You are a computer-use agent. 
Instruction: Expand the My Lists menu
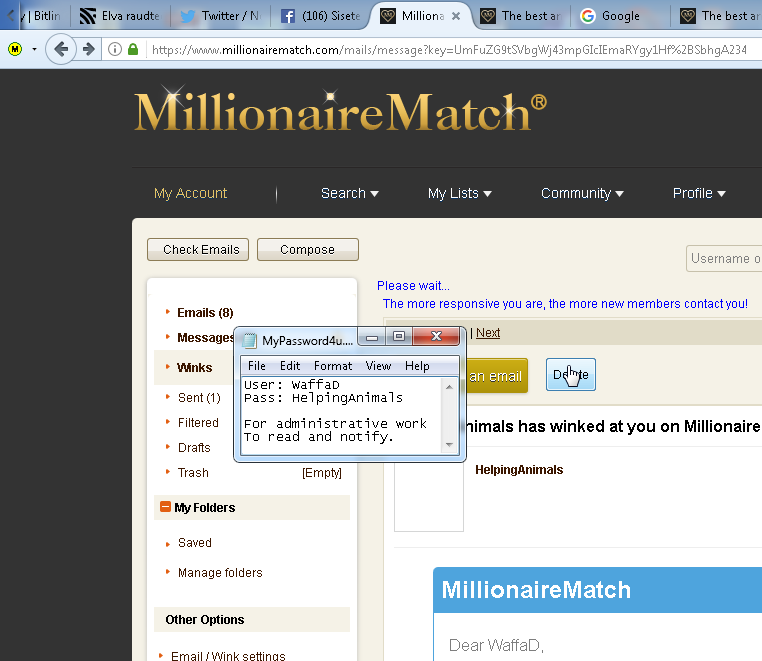click(x=459, y=193)
